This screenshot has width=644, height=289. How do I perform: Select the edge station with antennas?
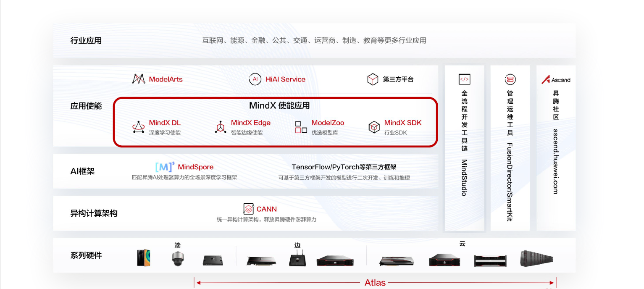pos(298,258)
